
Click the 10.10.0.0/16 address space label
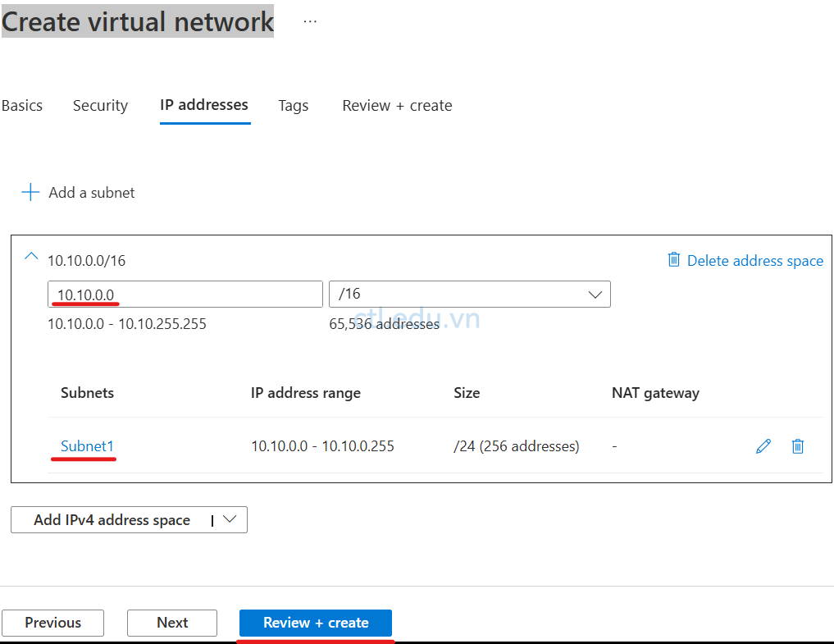(x=87, y=261)
